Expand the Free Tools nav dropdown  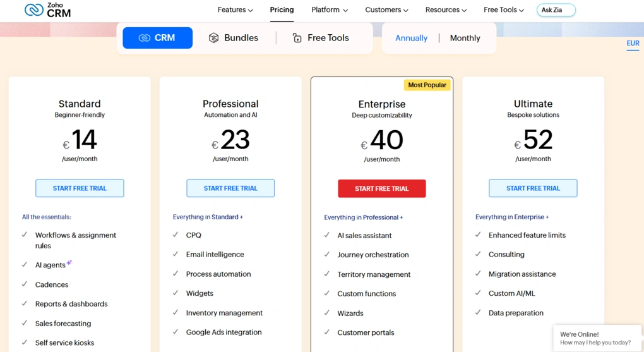[x=504, y=10]
